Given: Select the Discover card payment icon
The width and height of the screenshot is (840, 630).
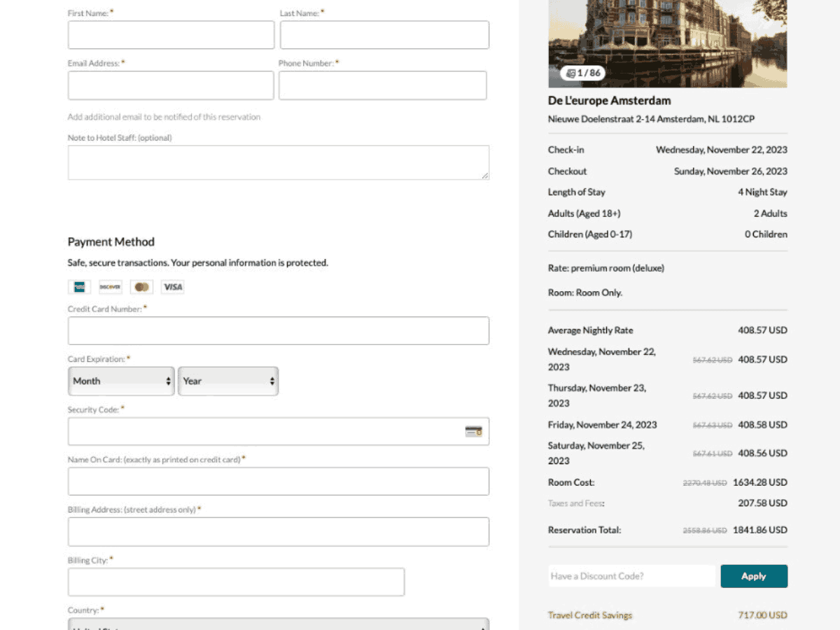Looking at the screenshot, I should 110,287.
